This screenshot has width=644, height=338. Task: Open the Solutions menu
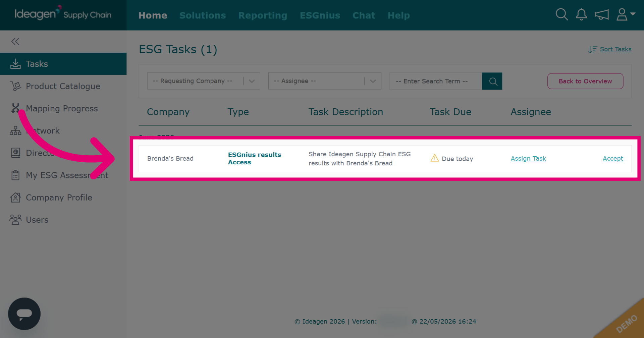point(203,15)
